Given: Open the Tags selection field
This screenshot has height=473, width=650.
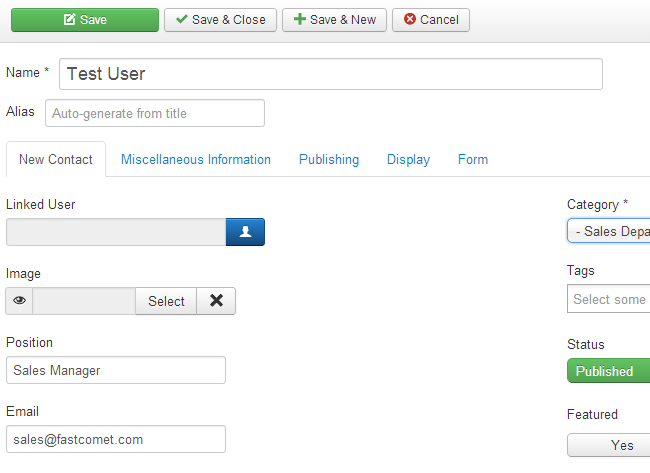Looking at the screenshot, I should [x=609, y=299].
